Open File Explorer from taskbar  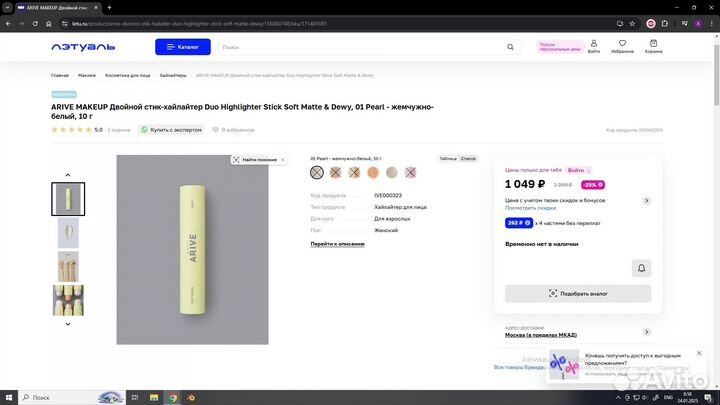click(154, 397)
